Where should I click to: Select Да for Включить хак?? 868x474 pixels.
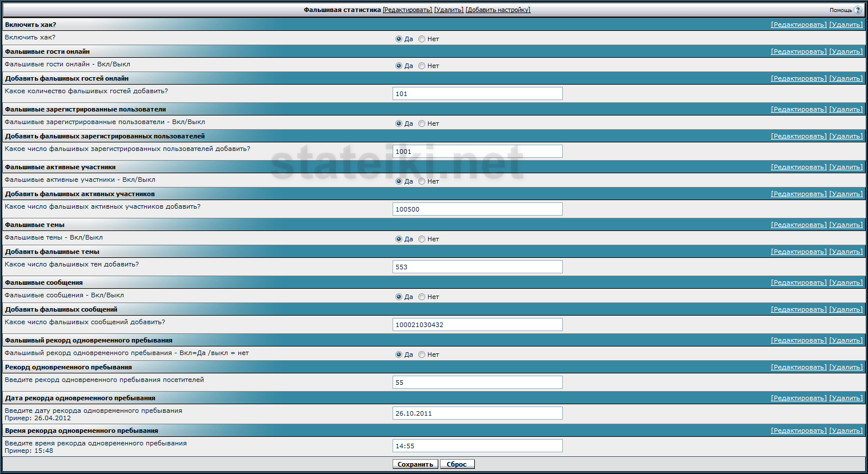pyautogui.click(x=399, y=39)
